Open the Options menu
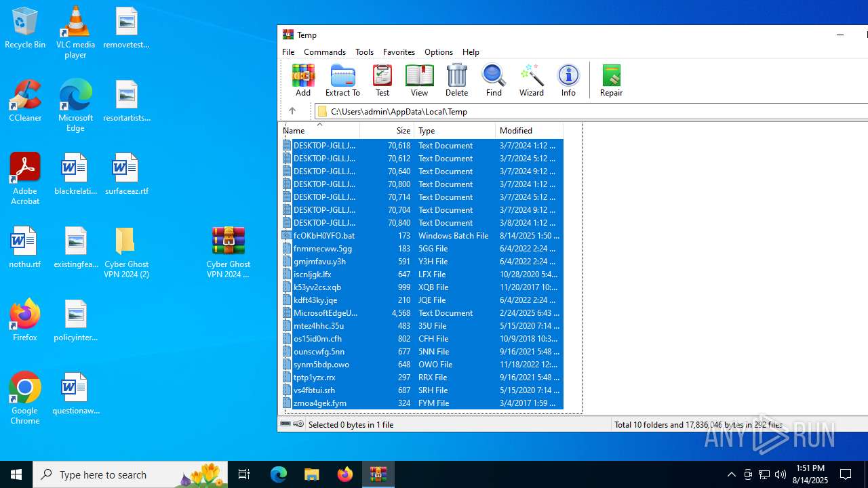Screen dimensions: 868x488 pyautogui.click(x=439, y=52)
